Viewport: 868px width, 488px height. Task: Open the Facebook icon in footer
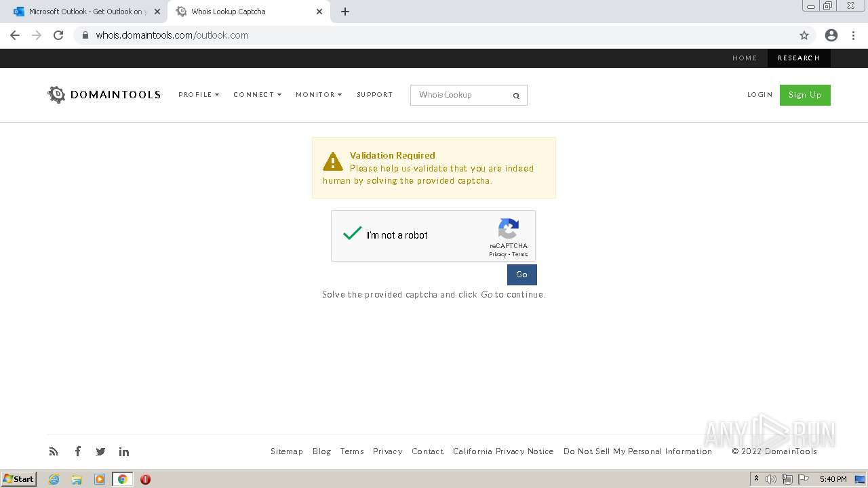(x=78, y=451)
